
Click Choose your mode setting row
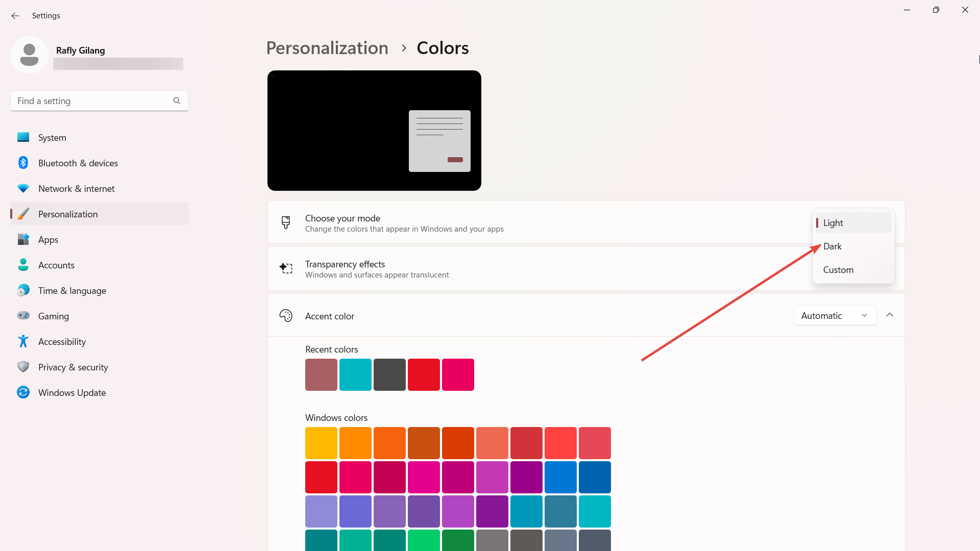pos(586,222)
